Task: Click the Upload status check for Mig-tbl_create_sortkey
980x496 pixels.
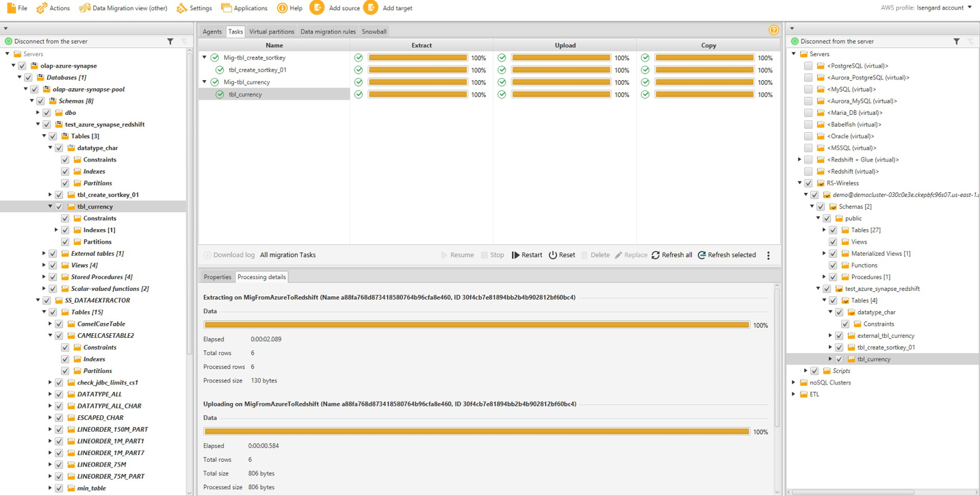Action: 502,57
